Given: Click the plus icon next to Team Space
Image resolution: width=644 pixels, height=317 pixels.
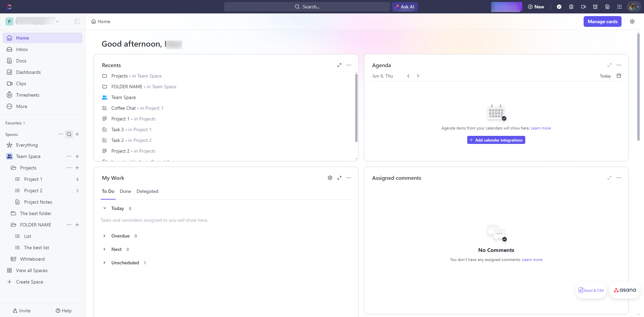Looking at the screenshot, I should coord(77,156).
